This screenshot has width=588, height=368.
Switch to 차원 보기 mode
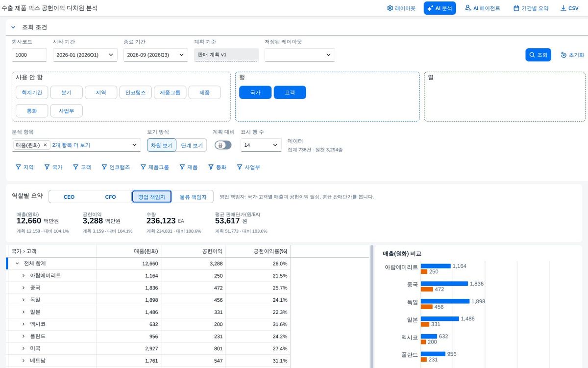[161, 145]
